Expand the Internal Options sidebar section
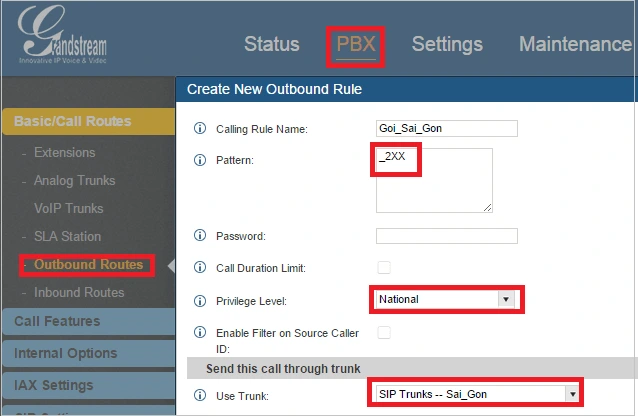The height and width of the screenshot is (416, 638). click(66, 353)
